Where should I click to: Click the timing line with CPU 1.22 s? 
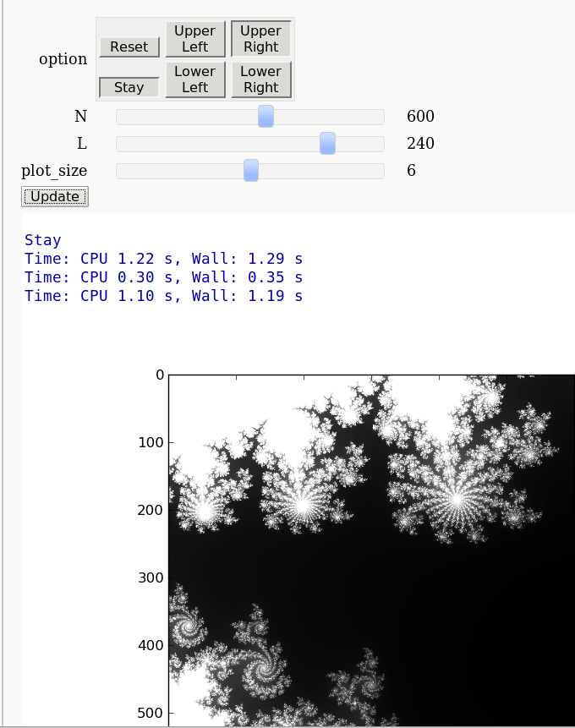click(163, 259)
